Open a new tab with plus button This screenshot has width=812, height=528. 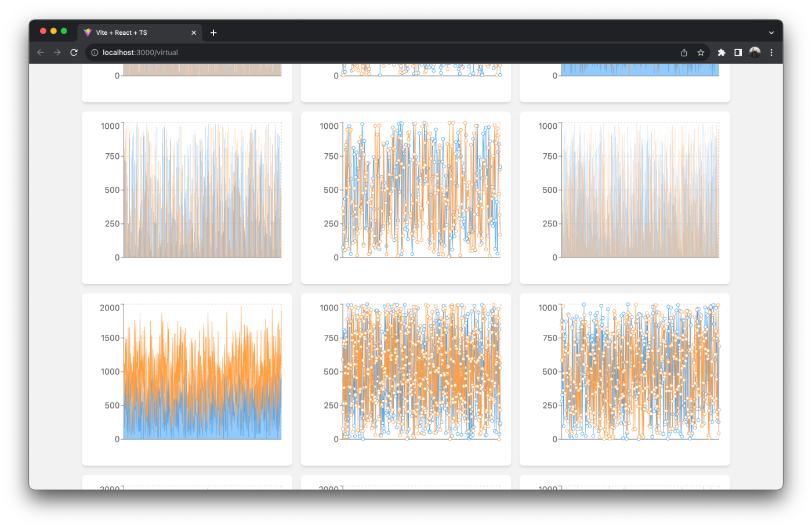[x=213, y=32]
